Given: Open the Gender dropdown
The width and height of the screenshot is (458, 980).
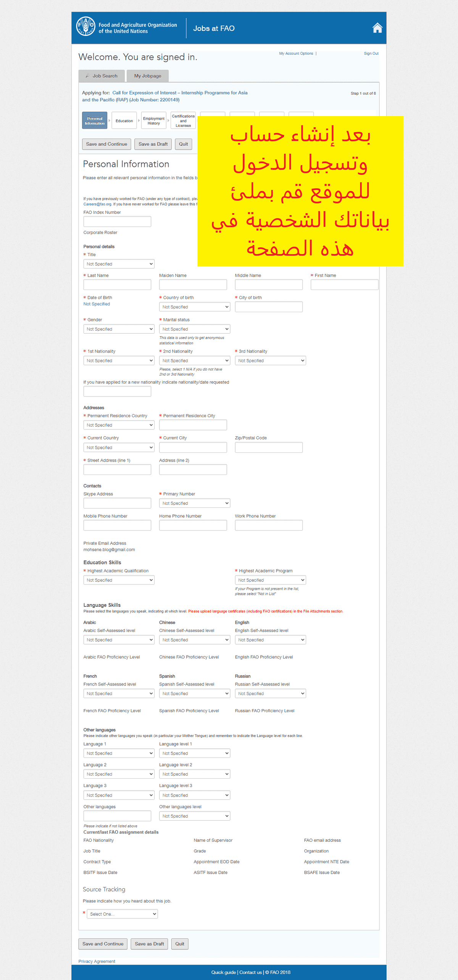Looking at the screenshot, I should point(119,329).
